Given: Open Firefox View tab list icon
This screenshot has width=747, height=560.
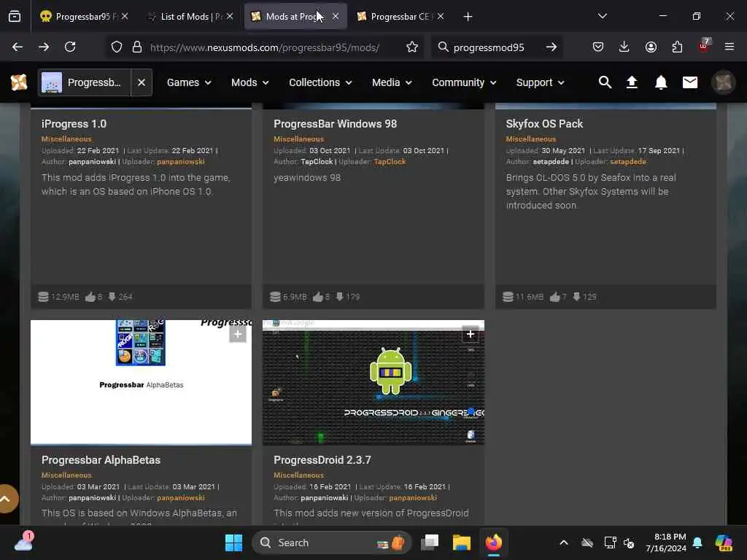Looking at the screenshot, I should click(x=15, y=17).
